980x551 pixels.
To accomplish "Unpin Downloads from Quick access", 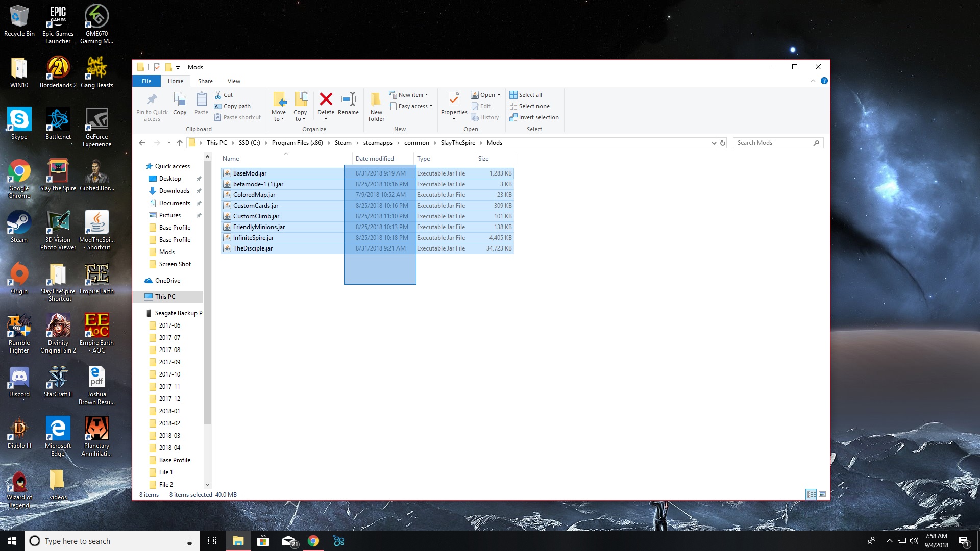I will (x=199, y=191).
